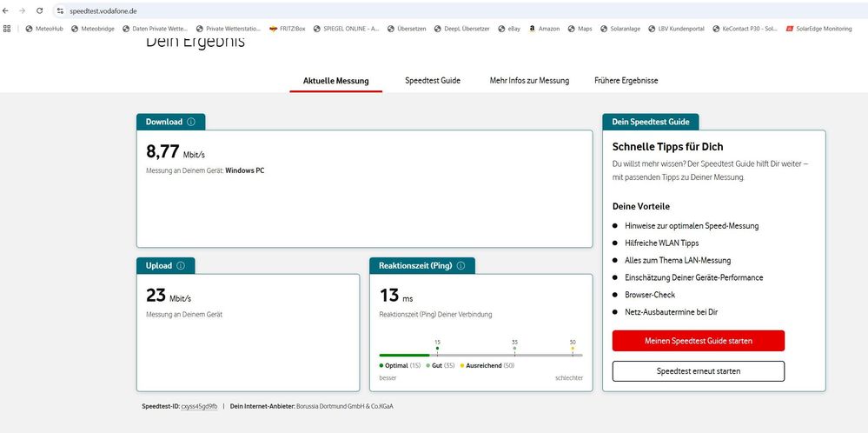Open the Meteobridge bookmark
Viewport: 868px width, 433px height.
(x=92, y=29)
